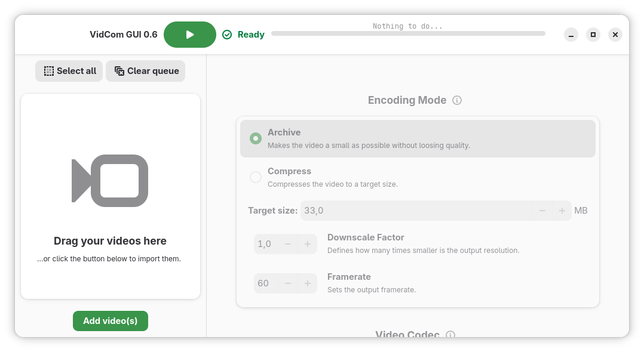644x352 pixels.
Task: Maximize the VidCom GUI window
Action: pyautogui.click(x=593, y=35)
